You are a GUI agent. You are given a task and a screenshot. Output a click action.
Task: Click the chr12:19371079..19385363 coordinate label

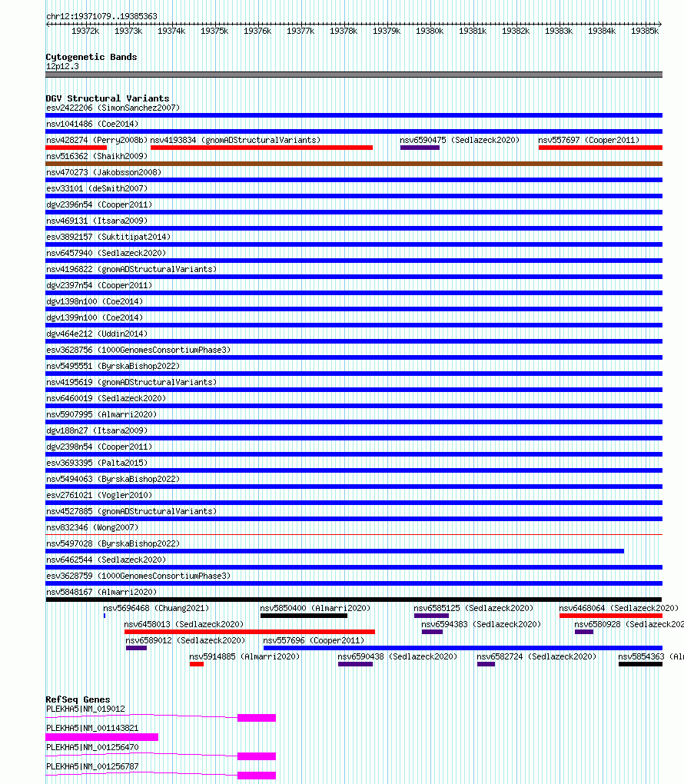coord(101,16)
